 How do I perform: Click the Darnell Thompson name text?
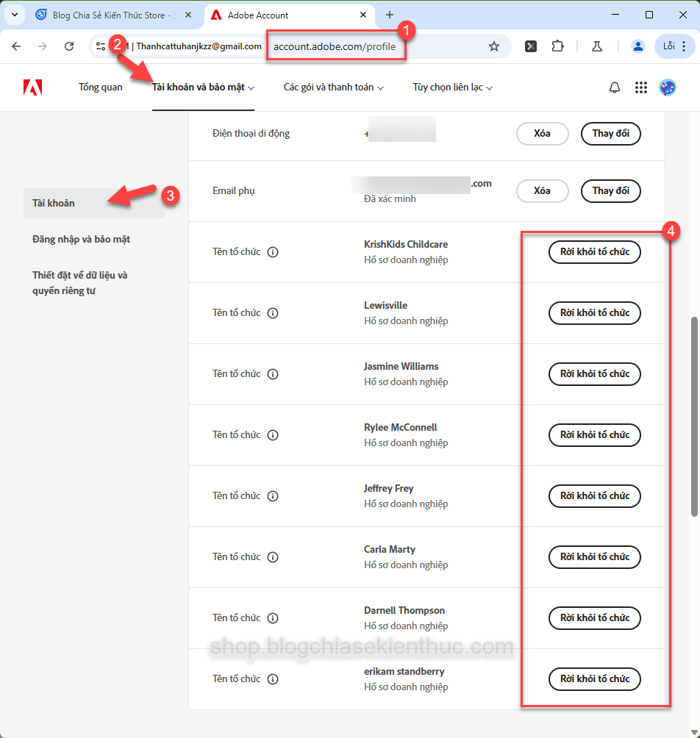(404, 610)
